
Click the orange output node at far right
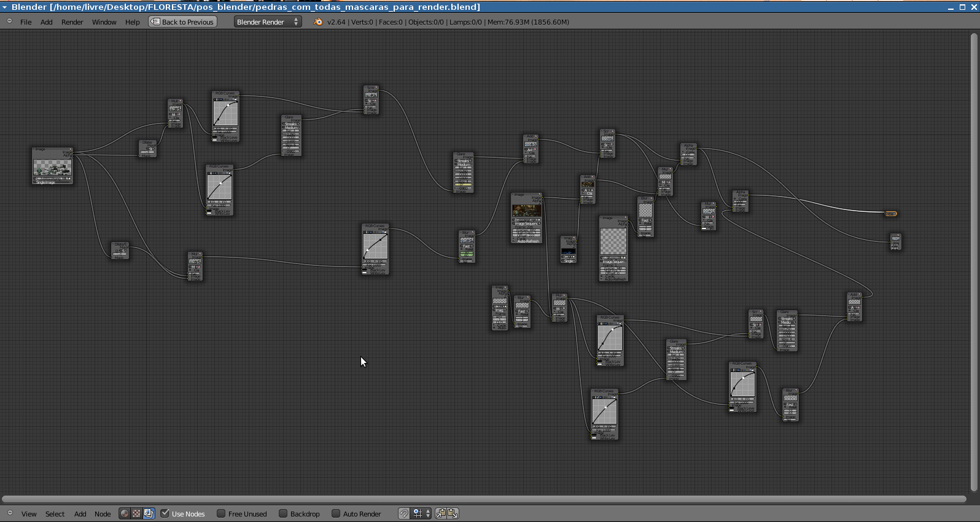[890, 214]
